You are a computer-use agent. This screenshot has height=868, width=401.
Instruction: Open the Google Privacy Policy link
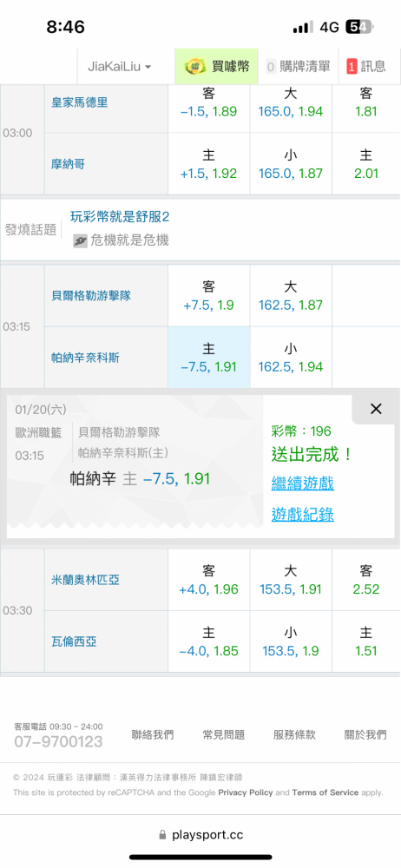pyautogui.click(x=246, y=792)
